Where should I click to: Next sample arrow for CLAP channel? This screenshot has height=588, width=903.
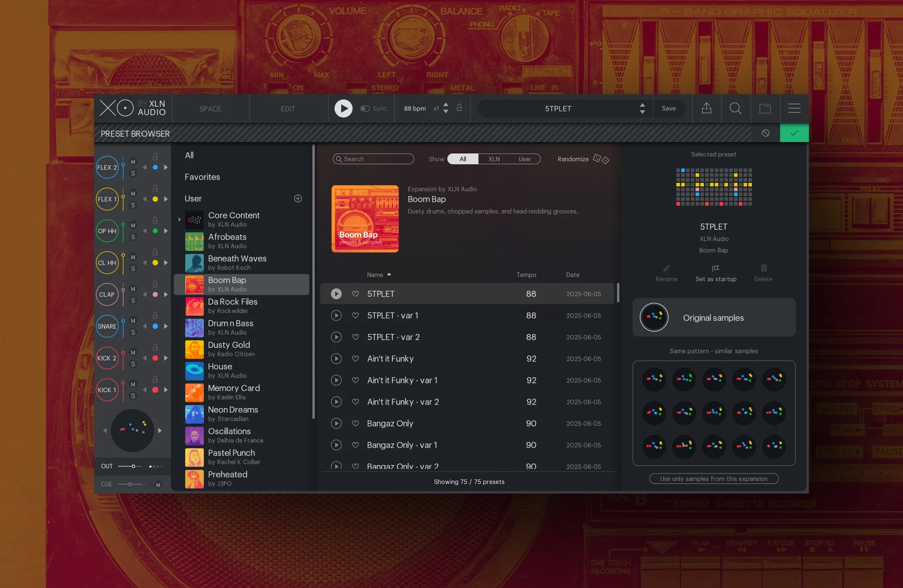tap(166, 294)
